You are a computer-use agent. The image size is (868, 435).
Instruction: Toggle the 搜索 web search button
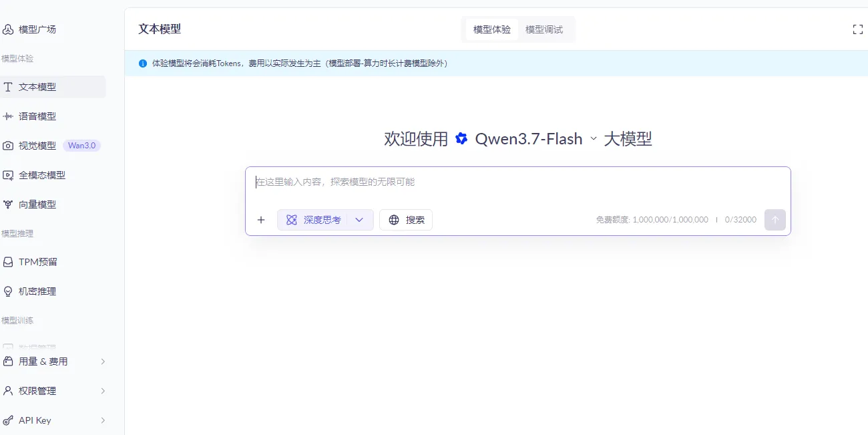[x=406, y=220]
